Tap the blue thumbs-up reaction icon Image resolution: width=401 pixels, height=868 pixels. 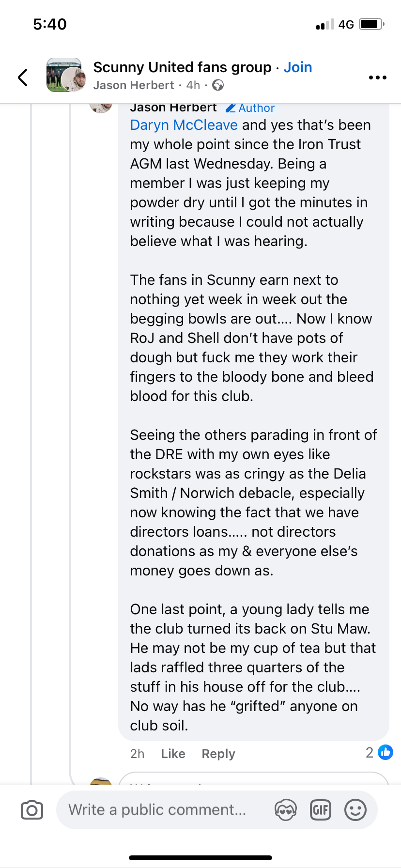[x=386, y=752]
